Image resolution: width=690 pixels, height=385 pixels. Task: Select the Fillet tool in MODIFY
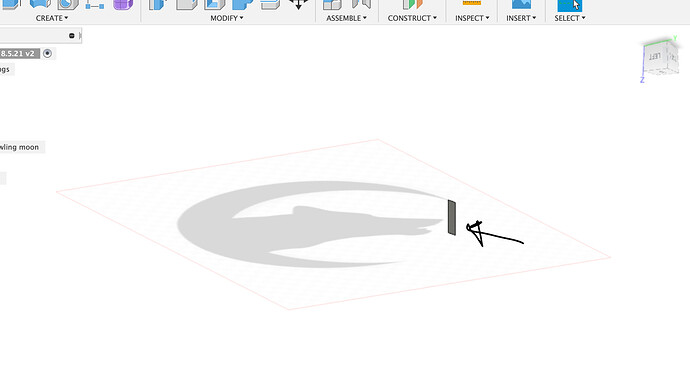click(186, 4)
